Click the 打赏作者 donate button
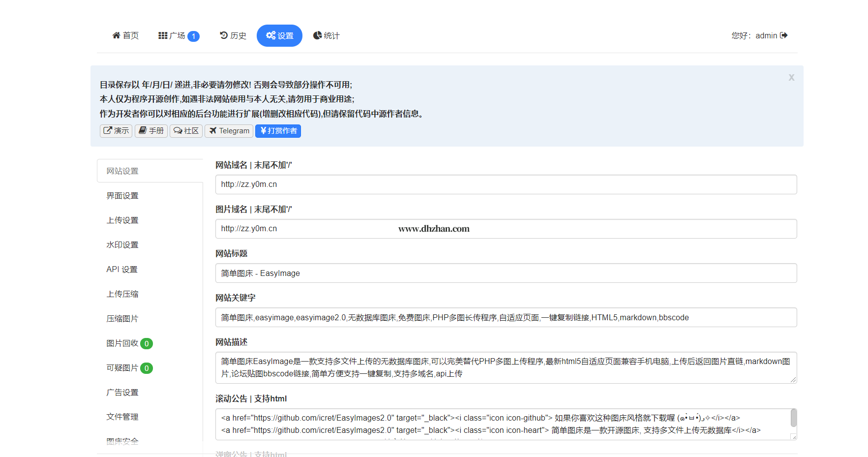The height and width of the screenshot is (457, 868). point(278,131)
